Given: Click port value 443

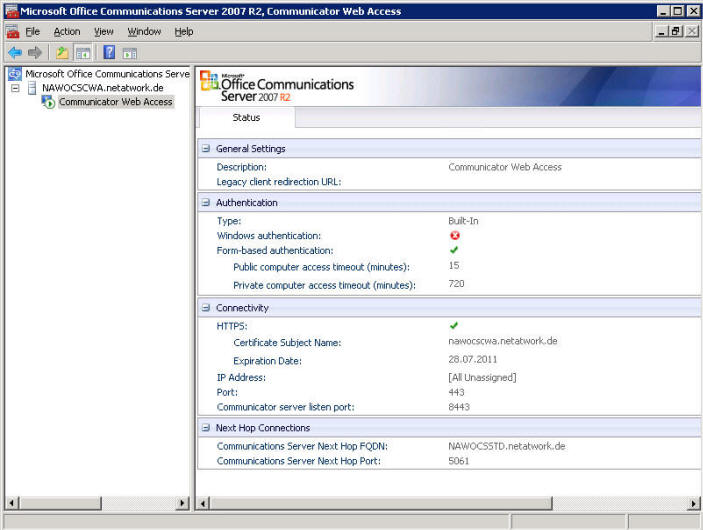Looking at the screenshot, I should coord(456,392).
